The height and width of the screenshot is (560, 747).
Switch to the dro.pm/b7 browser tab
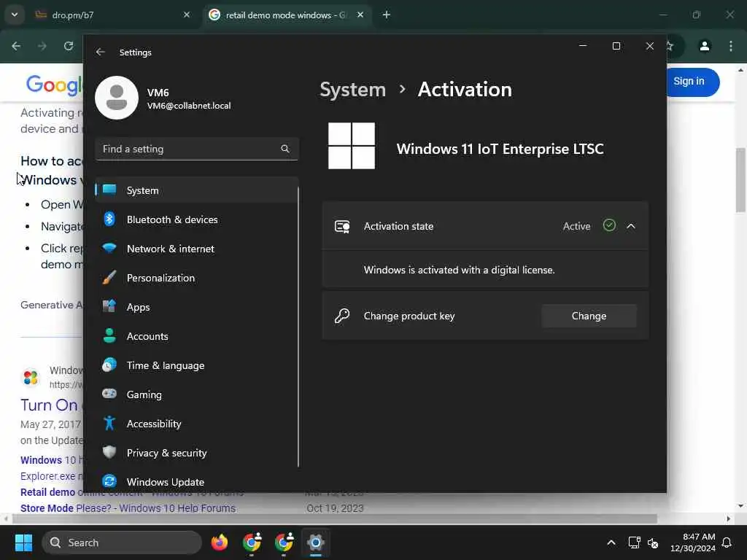[x=112, y=15]
